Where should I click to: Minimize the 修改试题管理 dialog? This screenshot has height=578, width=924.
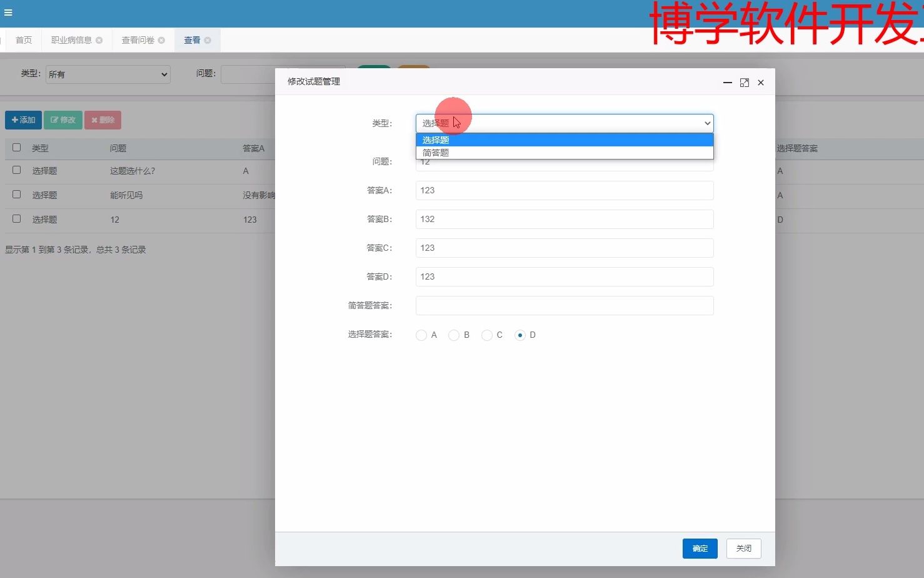tap(727, 83)
